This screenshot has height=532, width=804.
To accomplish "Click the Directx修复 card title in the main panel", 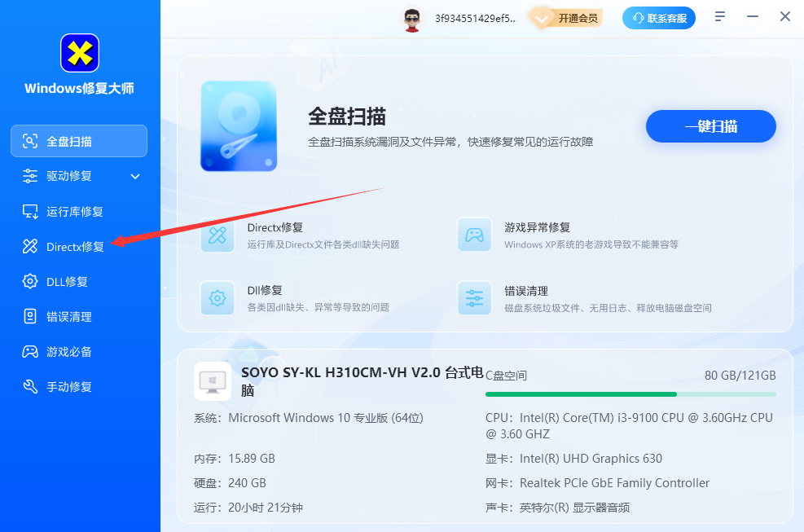I will tap(275, 227).
